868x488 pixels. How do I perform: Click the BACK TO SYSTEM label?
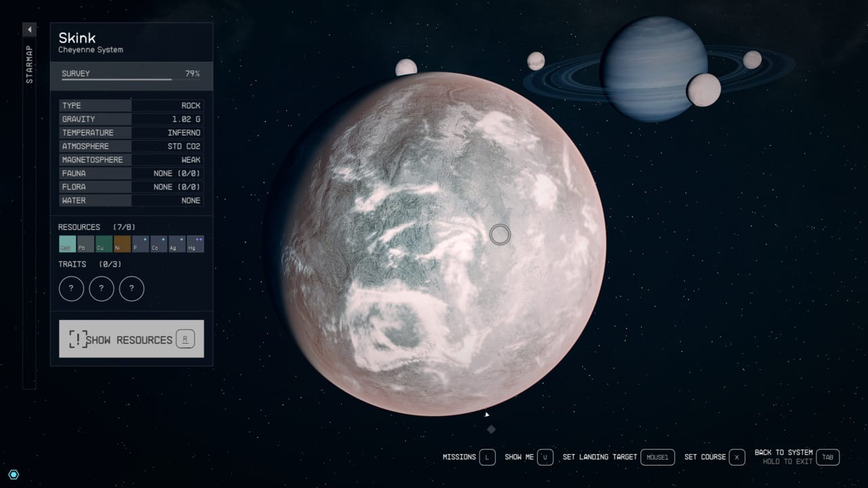coord(784,453)
